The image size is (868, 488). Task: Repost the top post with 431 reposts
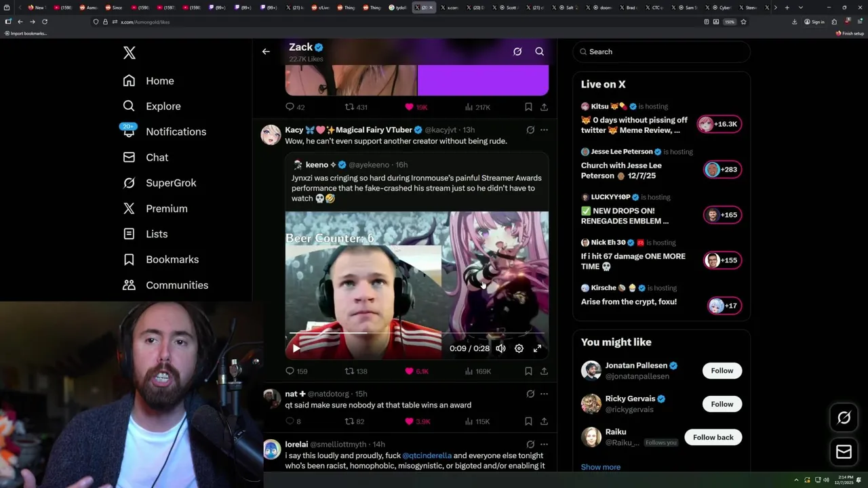[x=356, y=107]
